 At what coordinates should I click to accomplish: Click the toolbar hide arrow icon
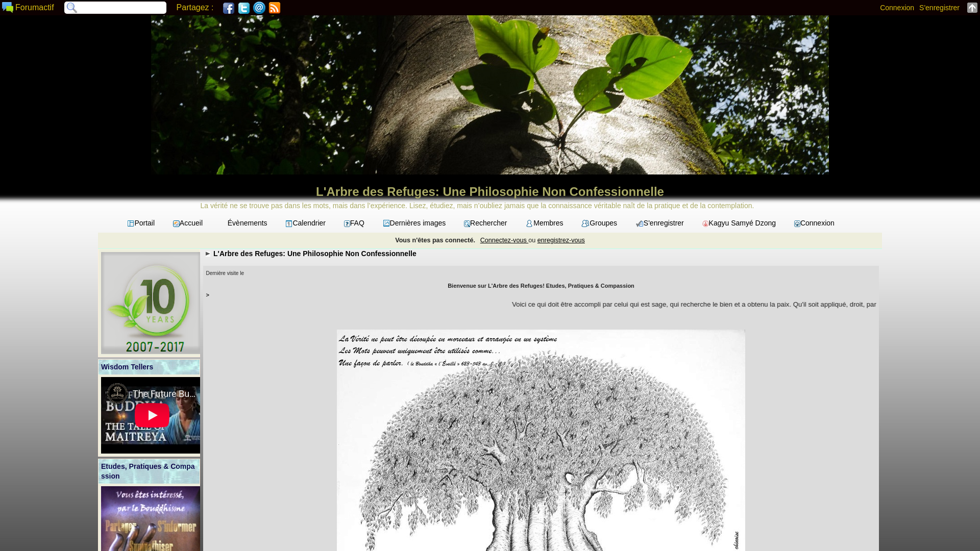pyautogui.click(x=972, y=8)
